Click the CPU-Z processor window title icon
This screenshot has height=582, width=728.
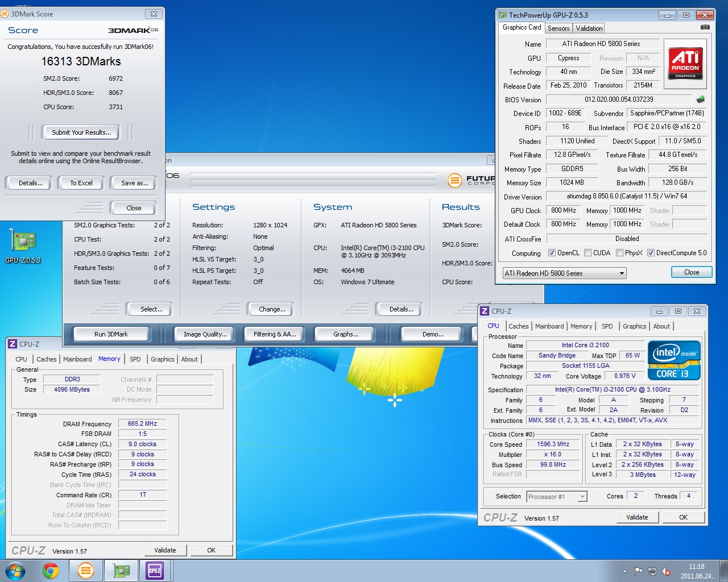(485, 311)
